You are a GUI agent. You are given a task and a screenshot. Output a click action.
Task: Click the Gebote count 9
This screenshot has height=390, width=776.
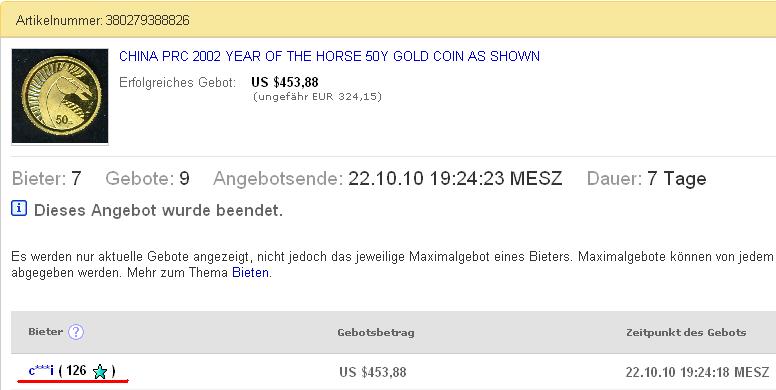184,178
